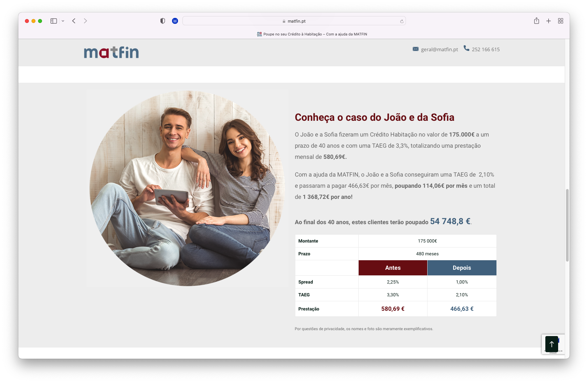Add a new tab with plus icon
The height and width of the screenshot is (383, 588).
(x=548, y=21)
